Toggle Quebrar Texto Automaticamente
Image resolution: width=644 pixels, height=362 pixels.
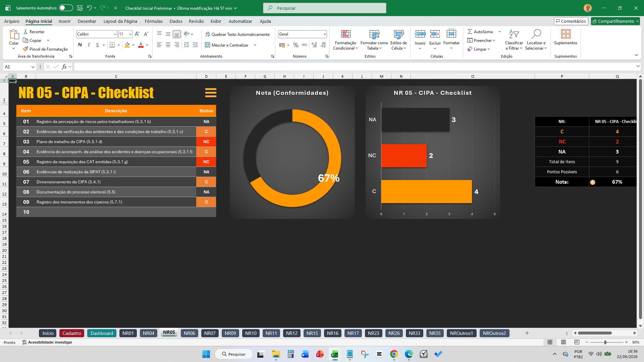237,34
